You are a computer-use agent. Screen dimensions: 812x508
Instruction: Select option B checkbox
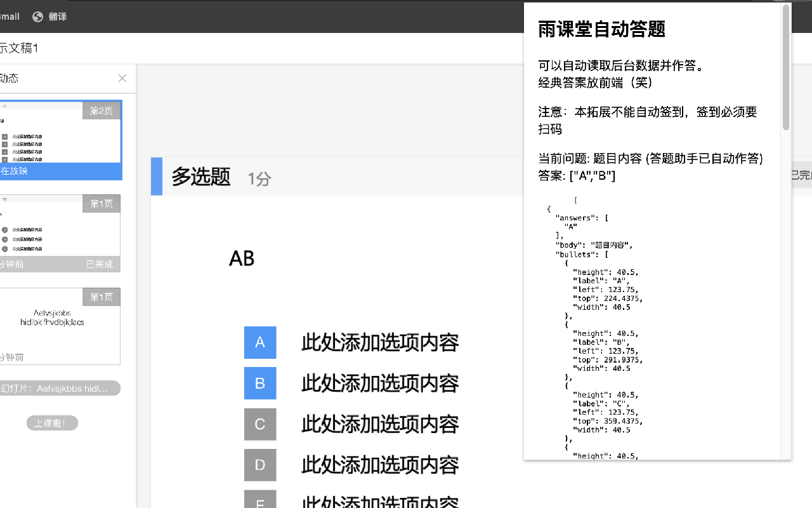click(x=260, y=384)
